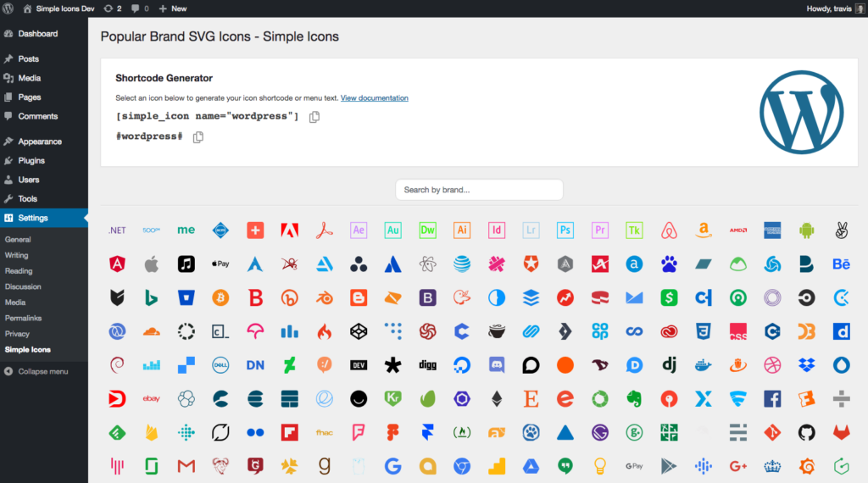Viewport: 868px width, 483px height.
Task: Choose the Docker whale icon
Action: (x=703, y=365)
